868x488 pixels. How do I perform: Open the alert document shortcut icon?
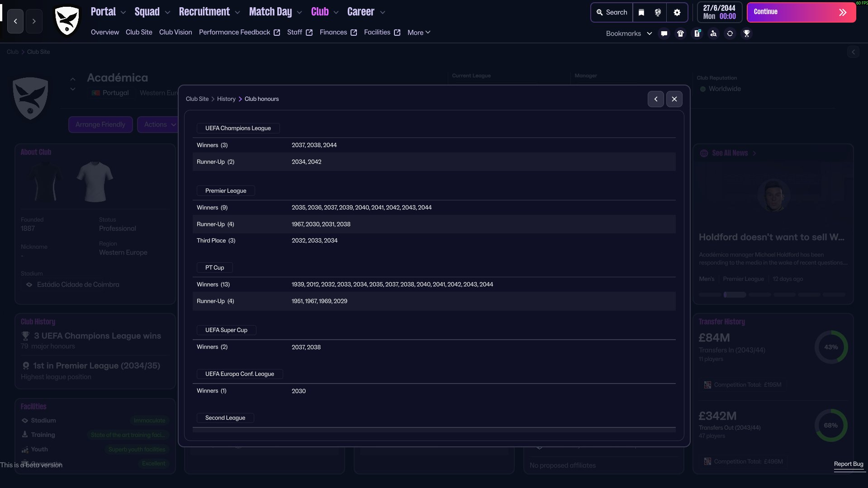coord(697,33)
